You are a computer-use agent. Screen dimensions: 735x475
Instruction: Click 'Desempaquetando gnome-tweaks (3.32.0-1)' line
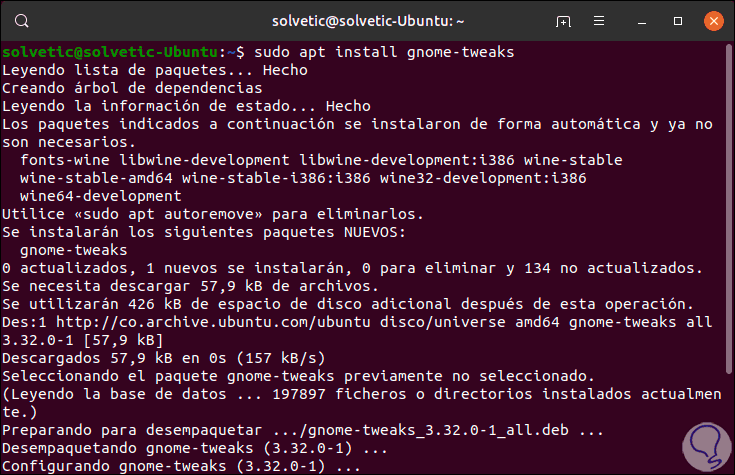(195, 448)
